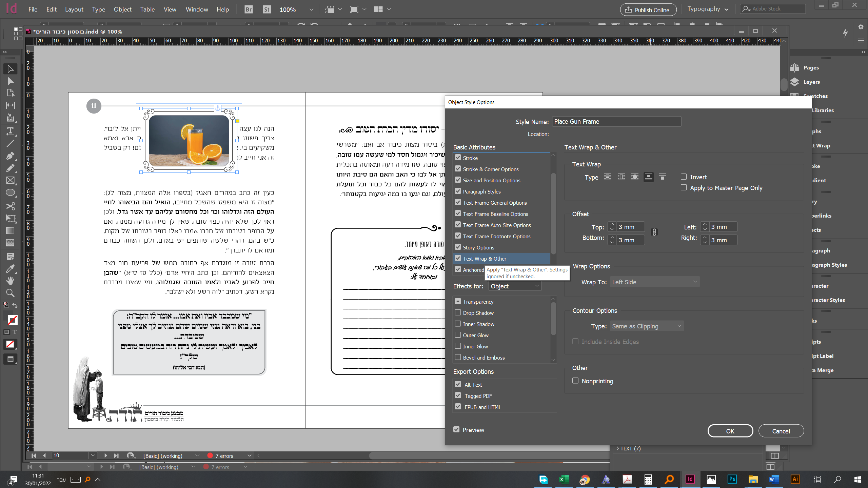Select the Type tool in toolbox
This screenshot has width=868, height=488.
pyautogui.click(x=10, y=131)
